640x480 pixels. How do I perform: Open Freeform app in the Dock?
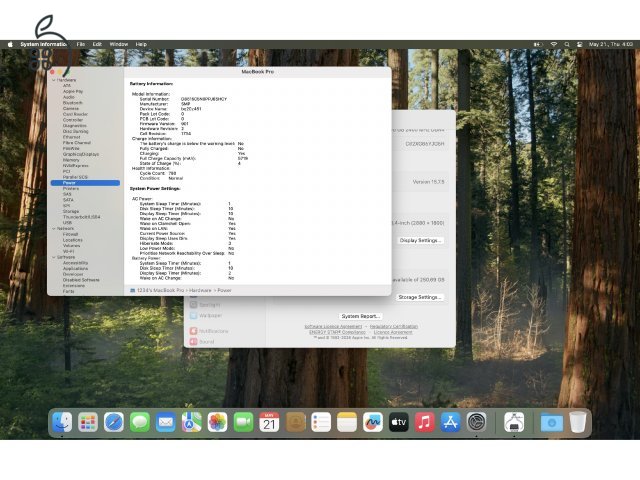[x=373, y=422]
